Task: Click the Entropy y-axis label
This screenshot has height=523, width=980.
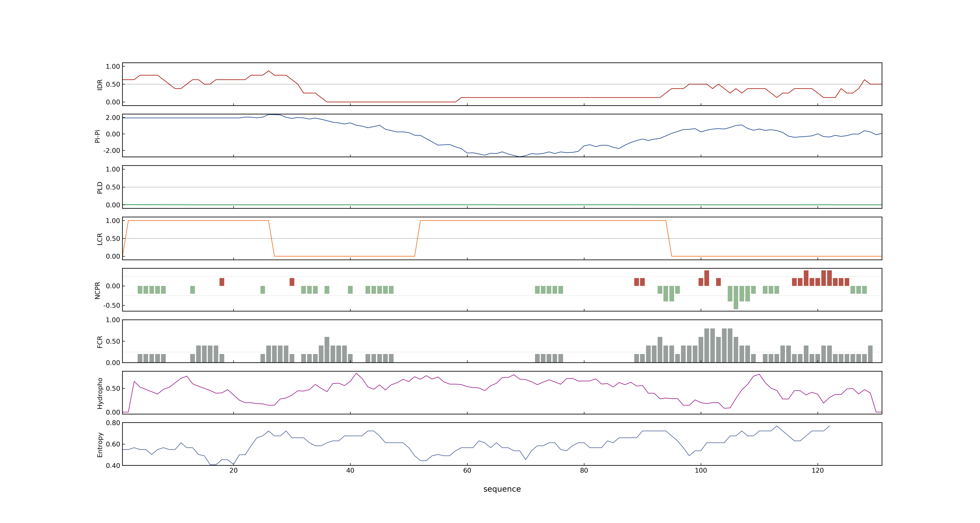Action: coord(100,444)
